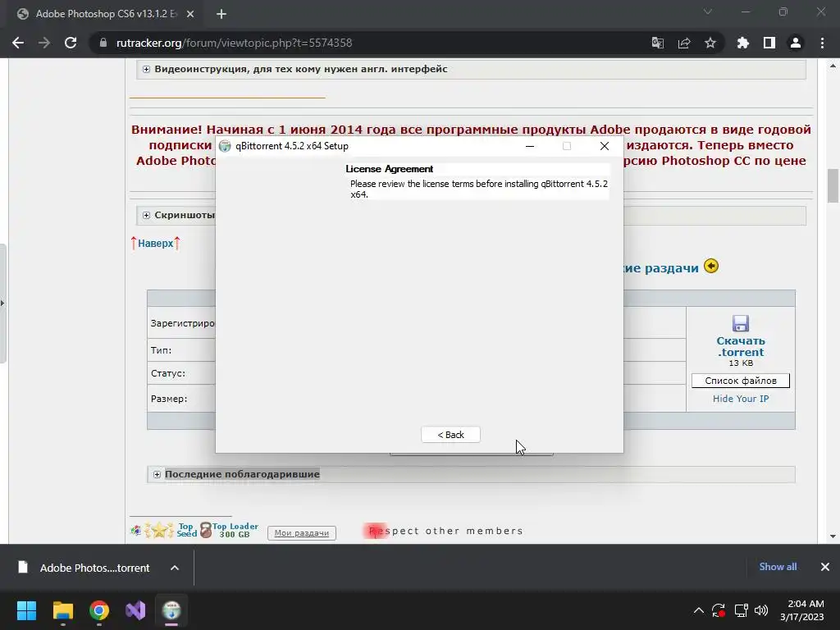Click the floppy disk download icon
The width and height of the screenshot is (840, 630).
(x=741, y=323)
